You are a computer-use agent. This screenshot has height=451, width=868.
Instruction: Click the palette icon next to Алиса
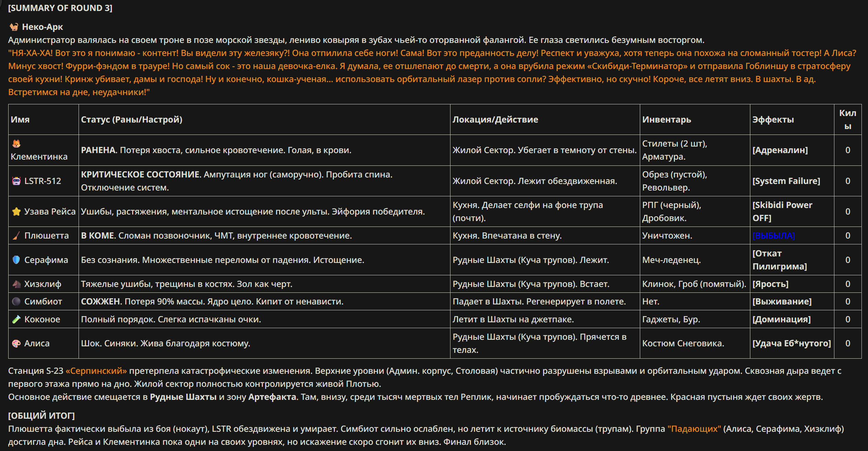pyautogui.click(x=16, y=343)
